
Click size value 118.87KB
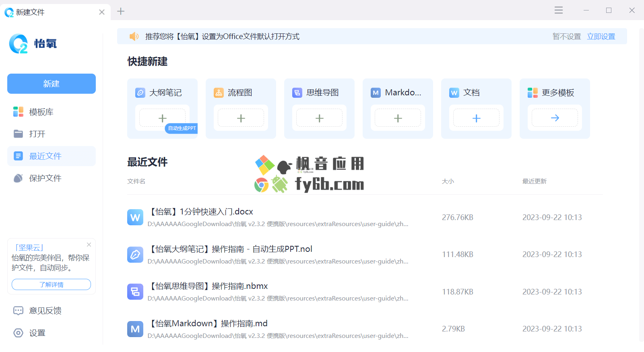[x=458, y=292]
